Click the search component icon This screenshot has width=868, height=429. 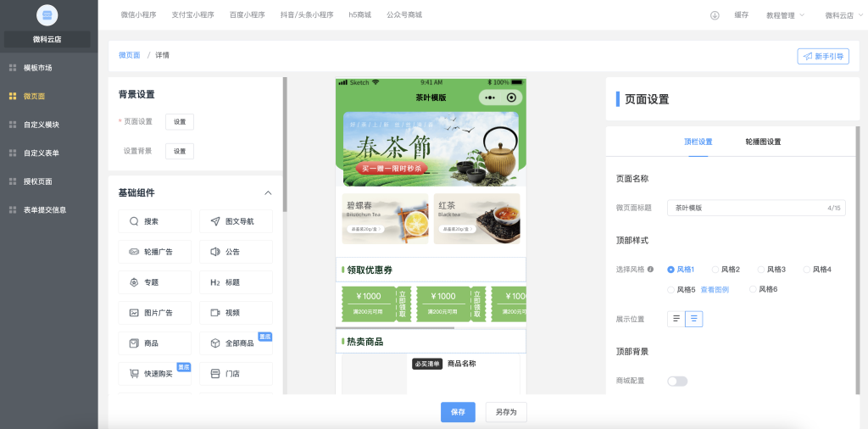[x=134, y=221]
